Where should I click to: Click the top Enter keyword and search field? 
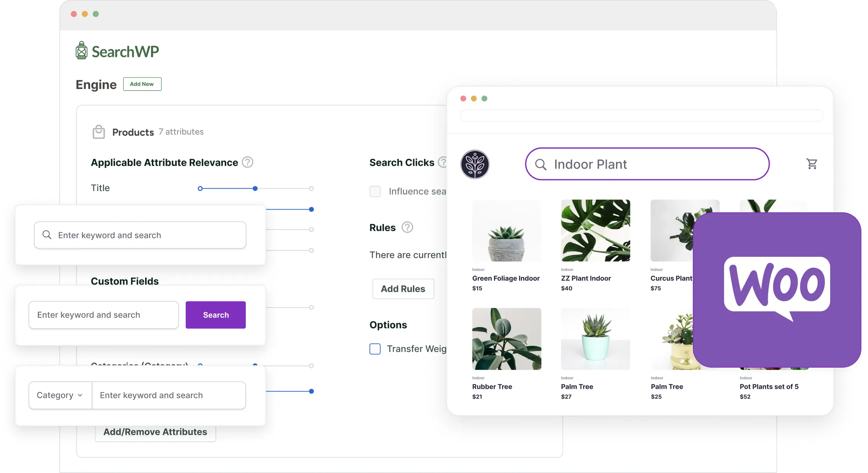coord(140,235)
